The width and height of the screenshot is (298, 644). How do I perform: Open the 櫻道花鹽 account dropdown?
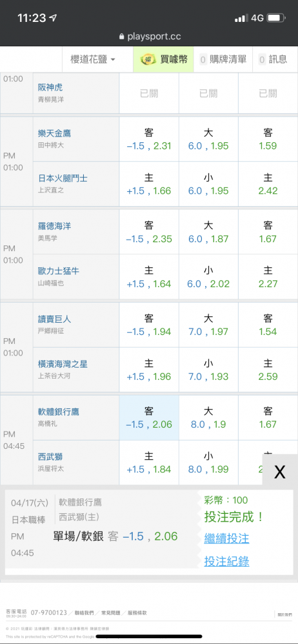coord(93,59)
